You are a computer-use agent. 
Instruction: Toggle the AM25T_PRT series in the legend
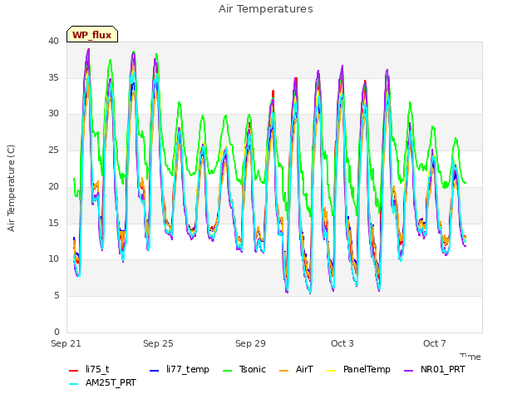pyautogui.click(x=102, y=382)
